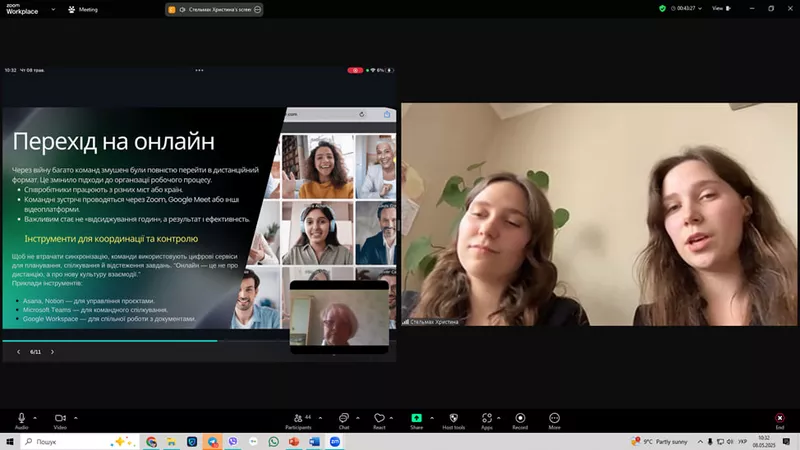This screenshot has height=450, width=800.
Task: Expand the arrow beside Chat
Action: (x=358, y=418)
